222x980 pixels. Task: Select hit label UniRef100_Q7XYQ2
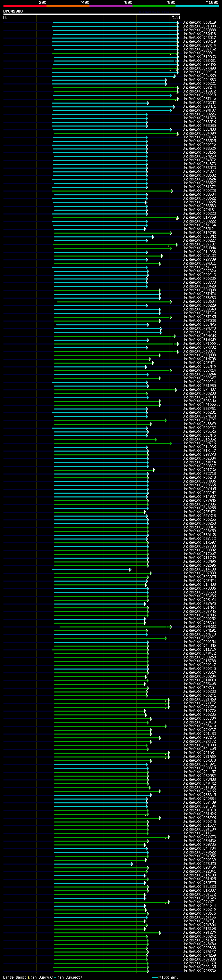(199, 347)
